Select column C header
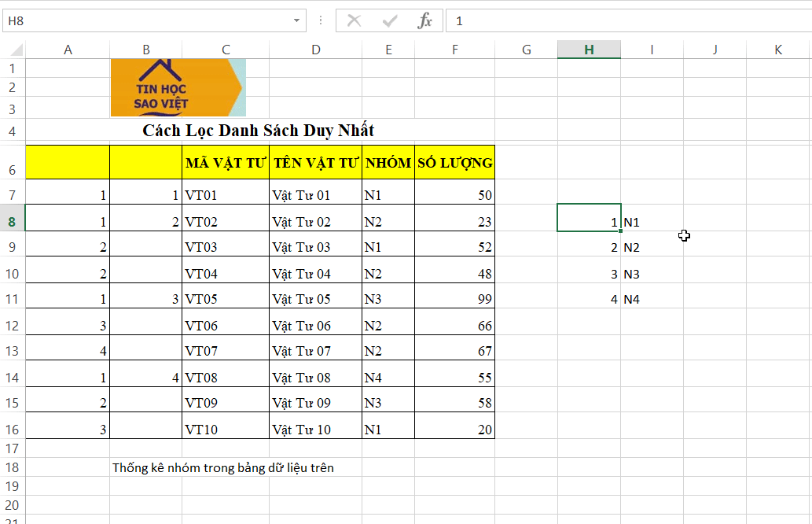The image size is (812, 524). point(226,50)
